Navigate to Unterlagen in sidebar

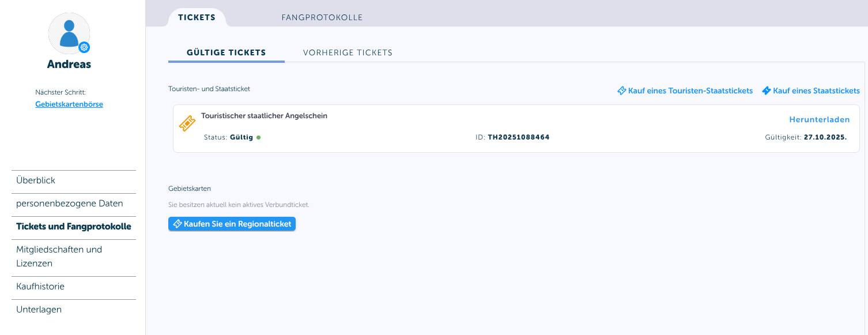(74, 310)
